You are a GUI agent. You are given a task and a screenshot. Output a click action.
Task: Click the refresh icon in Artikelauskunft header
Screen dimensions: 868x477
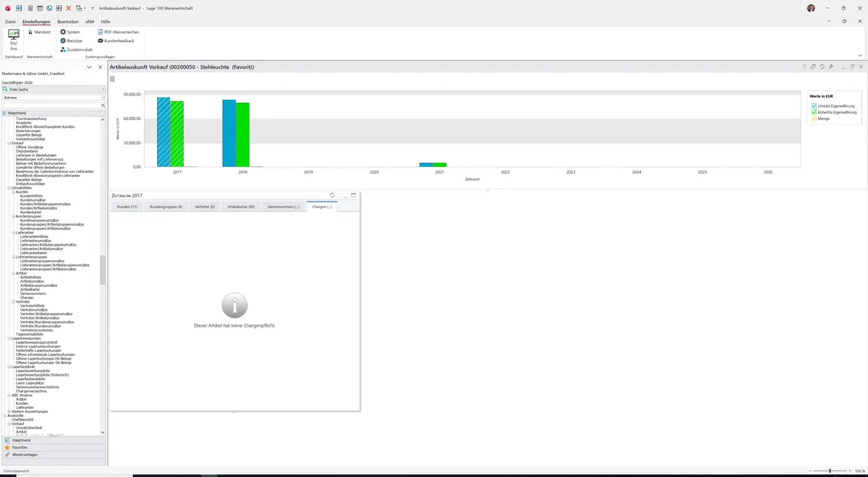tap(822, 66)
